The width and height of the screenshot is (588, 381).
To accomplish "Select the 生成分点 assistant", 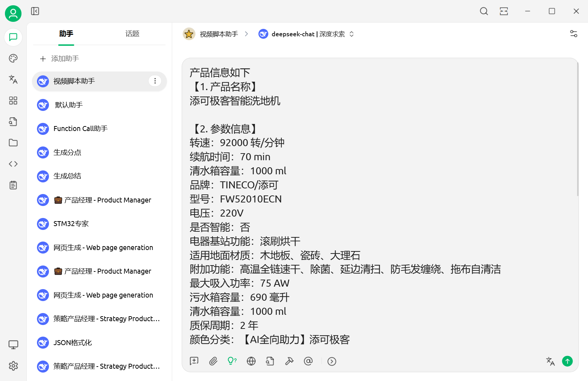I will coord(99,152).
